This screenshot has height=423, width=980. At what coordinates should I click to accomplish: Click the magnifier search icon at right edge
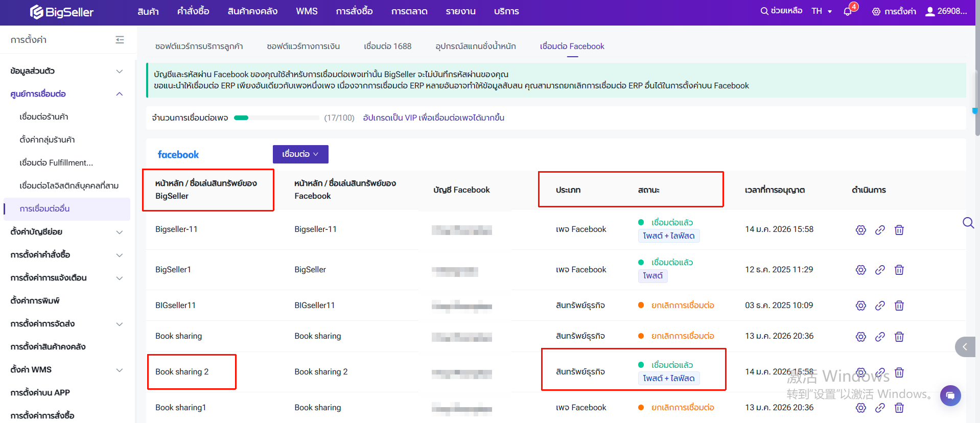(x=968, y=223)
